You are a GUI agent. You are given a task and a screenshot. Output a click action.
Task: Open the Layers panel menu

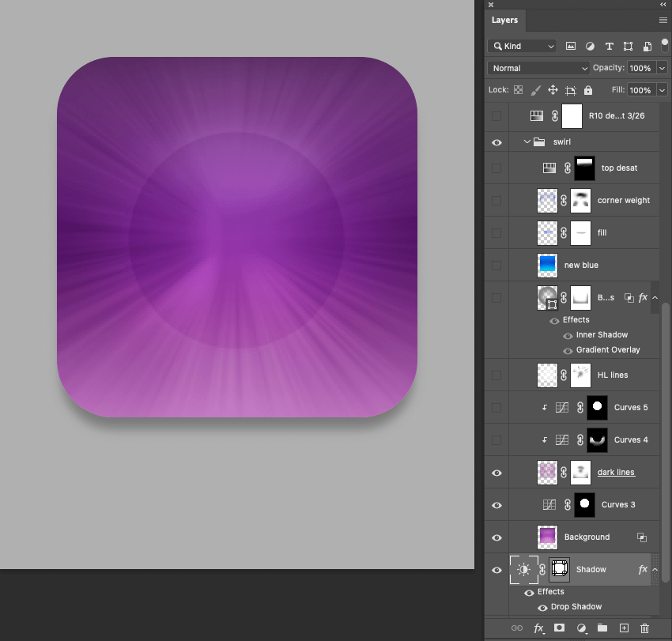tap(663, 20)
